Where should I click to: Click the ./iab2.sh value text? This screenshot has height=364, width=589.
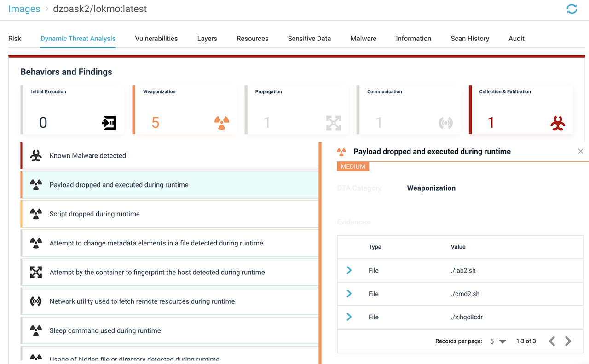click(463, 270)
